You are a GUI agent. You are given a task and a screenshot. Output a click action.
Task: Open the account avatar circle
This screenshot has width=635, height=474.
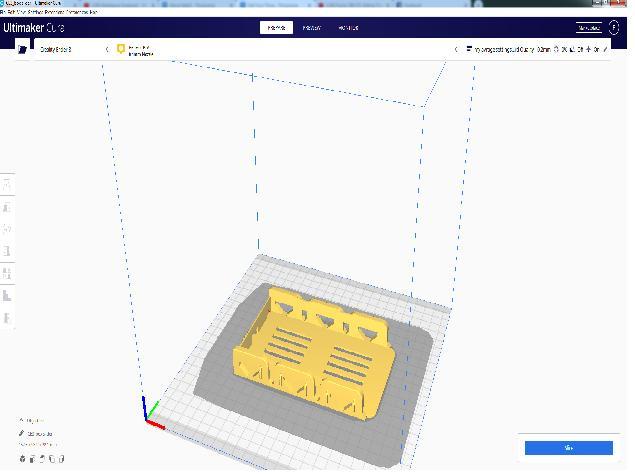614,28
